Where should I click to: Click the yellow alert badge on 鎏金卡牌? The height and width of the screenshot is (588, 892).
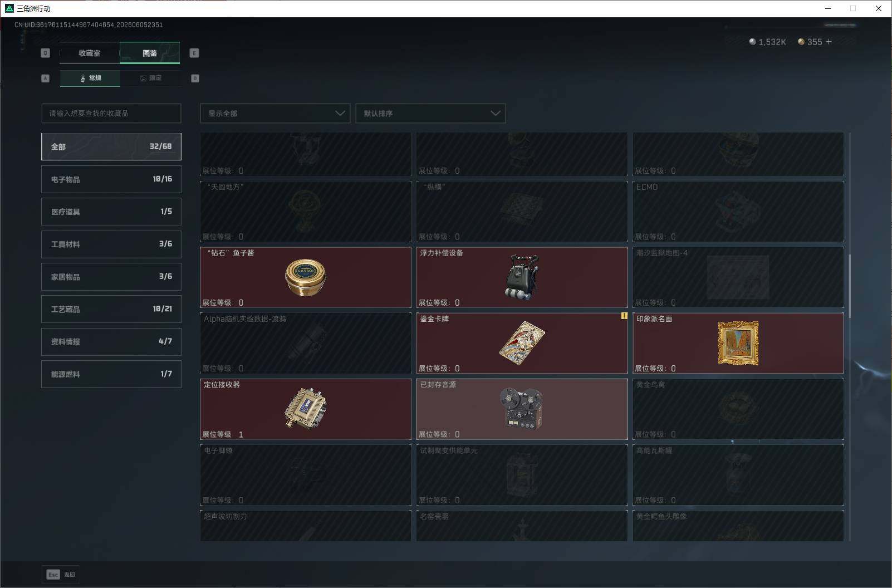pyautogui.click(x=624, y=316)
